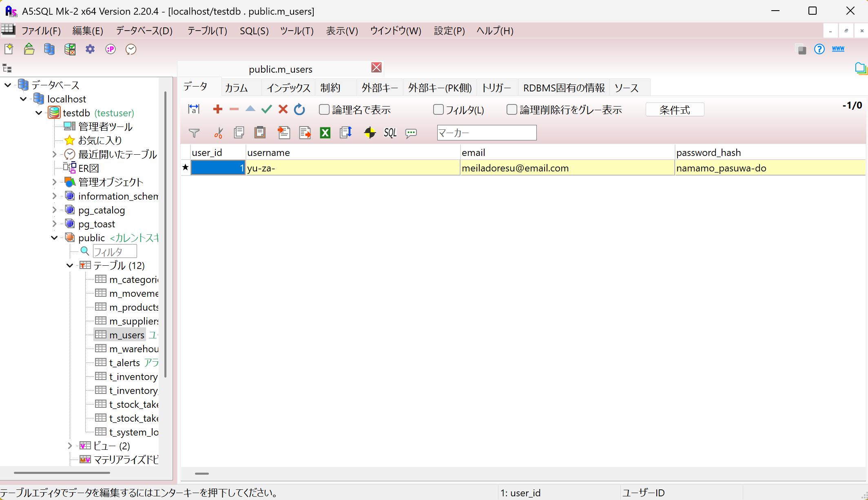Click the red plus add-row icon
The height and width of the screenshot is (500, 868).
tap(217, 109)
